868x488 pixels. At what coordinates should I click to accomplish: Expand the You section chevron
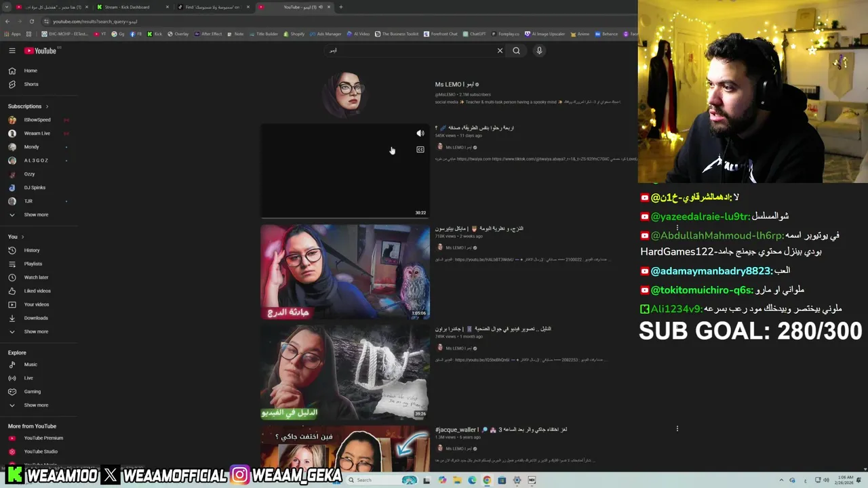click(x=22, y=237)
